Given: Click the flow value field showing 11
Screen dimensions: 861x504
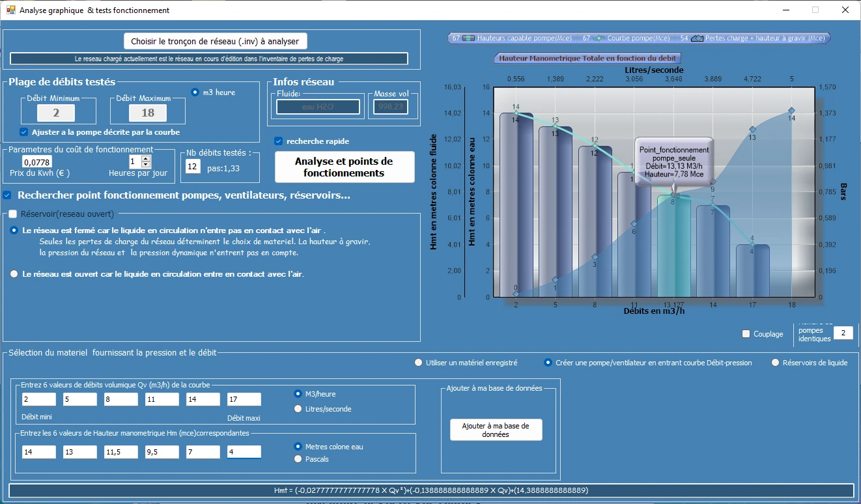Looking at the screenshot, I should 162,399.
